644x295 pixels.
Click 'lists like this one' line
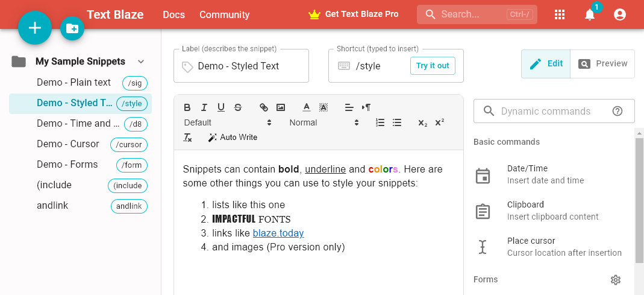[248, 205]
